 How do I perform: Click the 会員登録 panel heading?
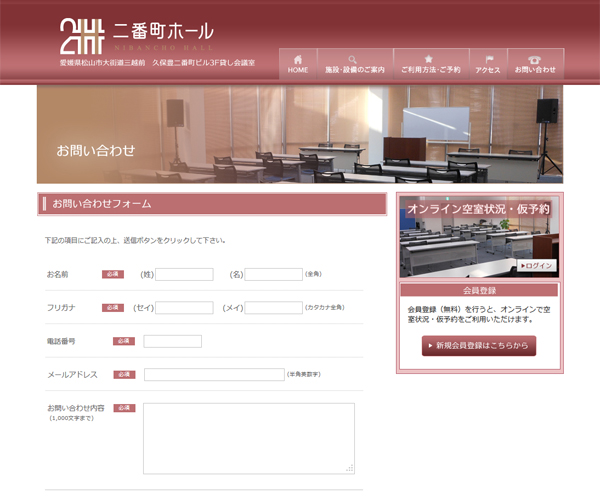(x=479, y=290)
